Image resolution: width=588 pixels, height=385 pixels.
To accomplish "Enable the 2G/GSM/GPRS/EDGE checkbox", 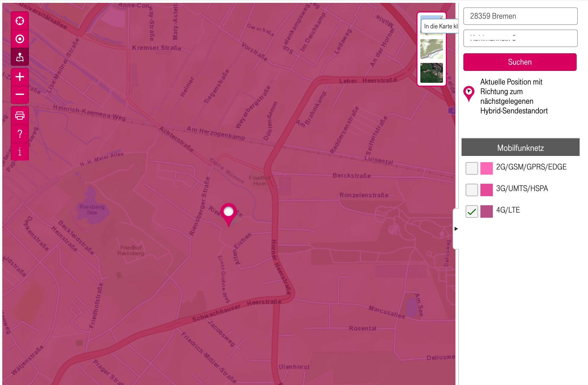I will point(472,168).
